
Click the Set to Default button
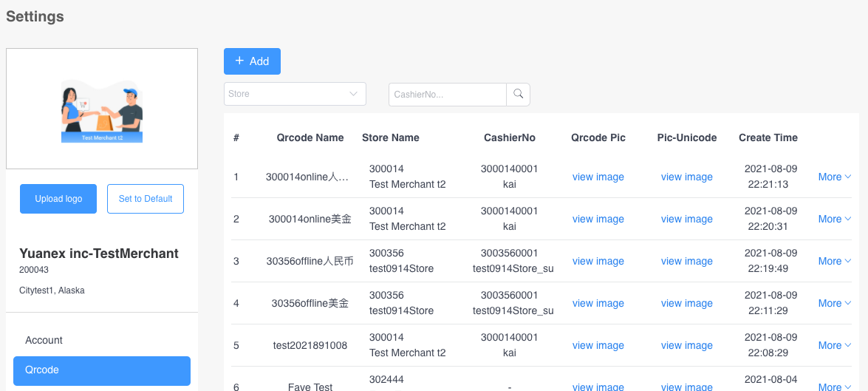(x=145, y=199)
